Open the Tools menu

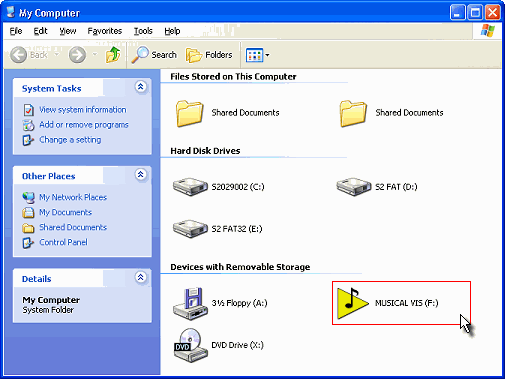click(x=143, y=31)
